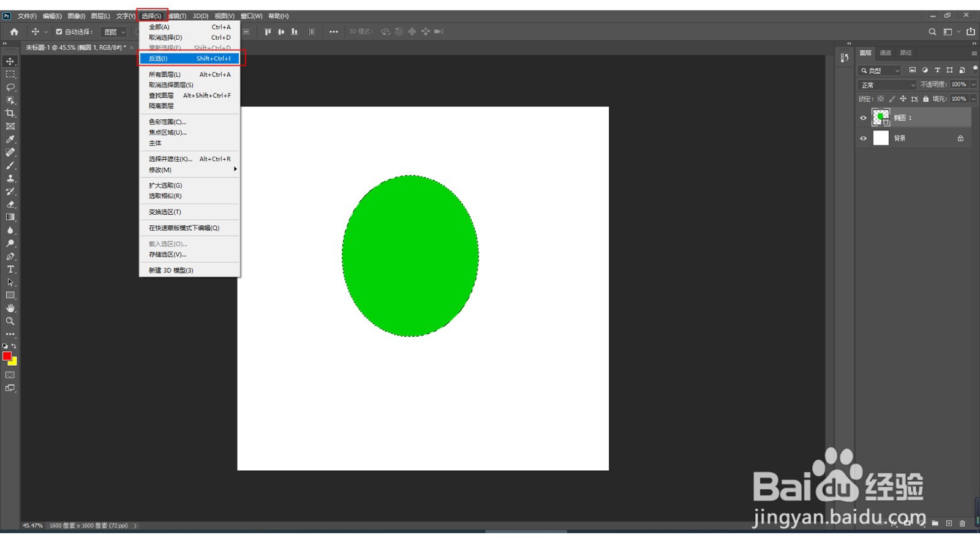The width and height of the screenshot is (980, 551).
Task: Choose 取消选择(D) menu entry
Action: tap(190, 37)
